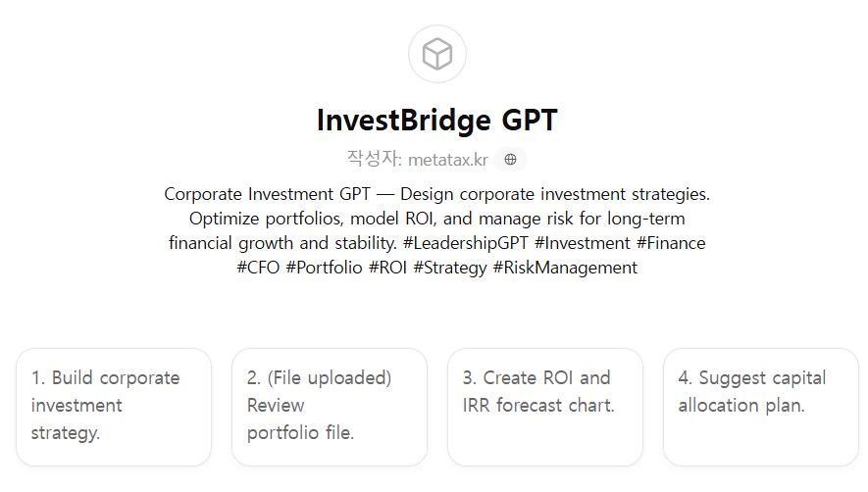868x492 pixels.
Task: Click the InvestBridge GPT title heading
Action: tap(436, 121)
